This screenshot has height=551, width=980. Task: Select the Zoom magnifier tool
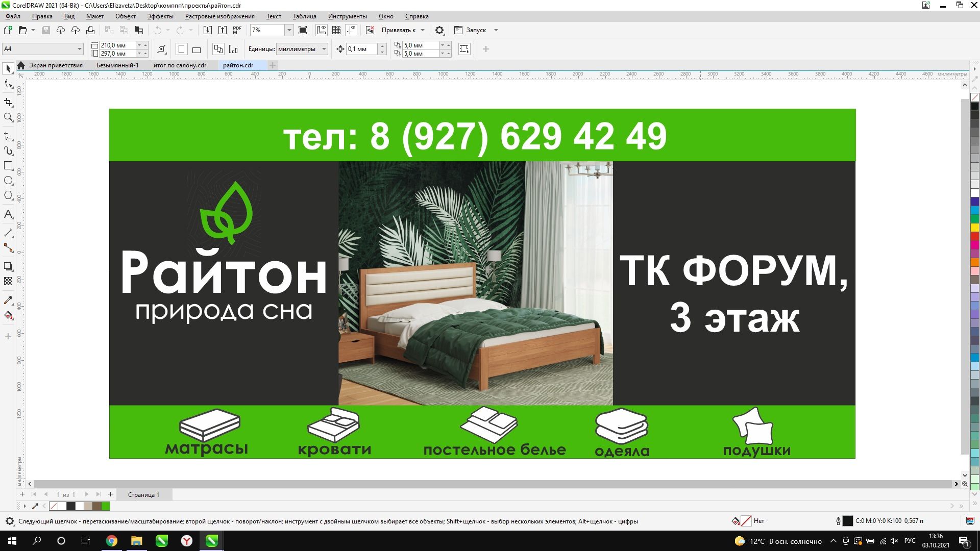click(x=8, y=117)
